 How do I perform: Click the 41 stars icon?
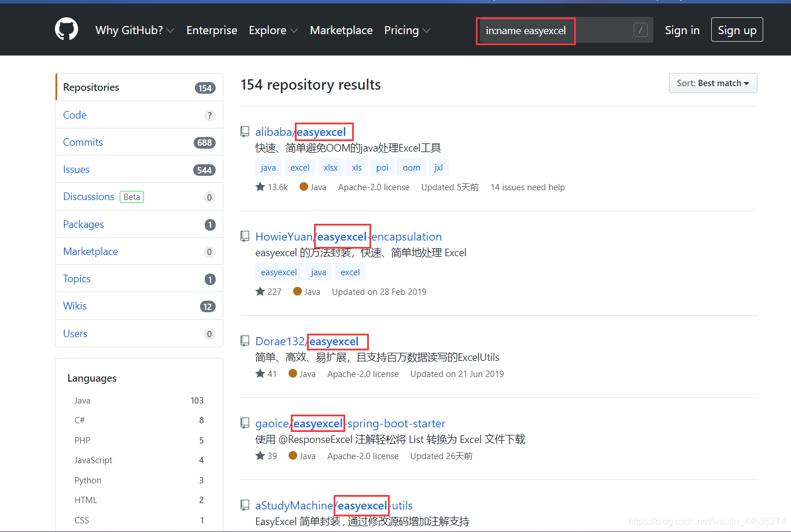click(260, 374)
